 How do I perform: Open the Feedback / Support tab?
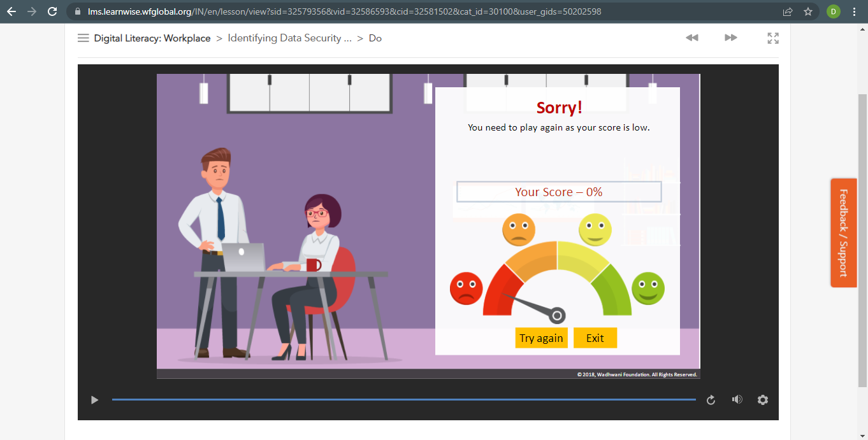(x=843, y=232)
